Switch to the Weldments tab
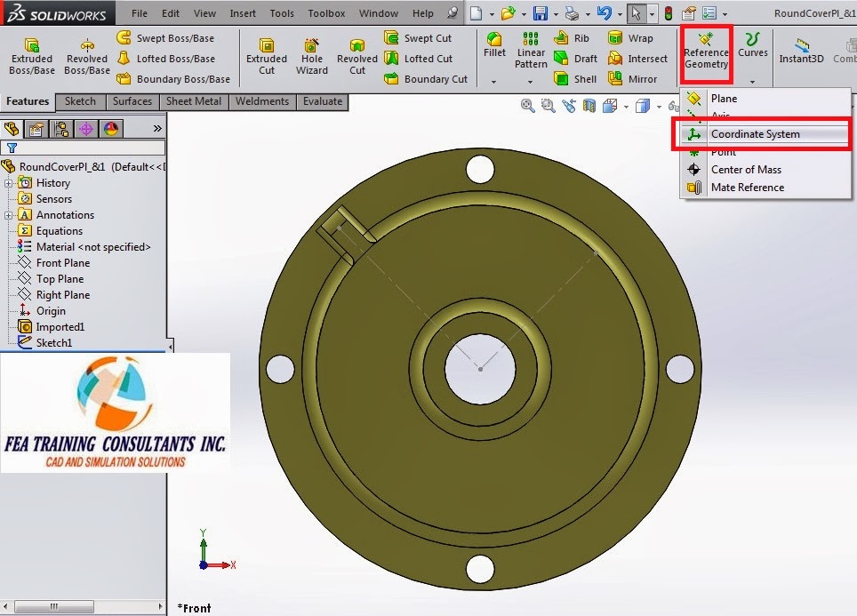Screen dimensions: 857x616 (262, 101)
